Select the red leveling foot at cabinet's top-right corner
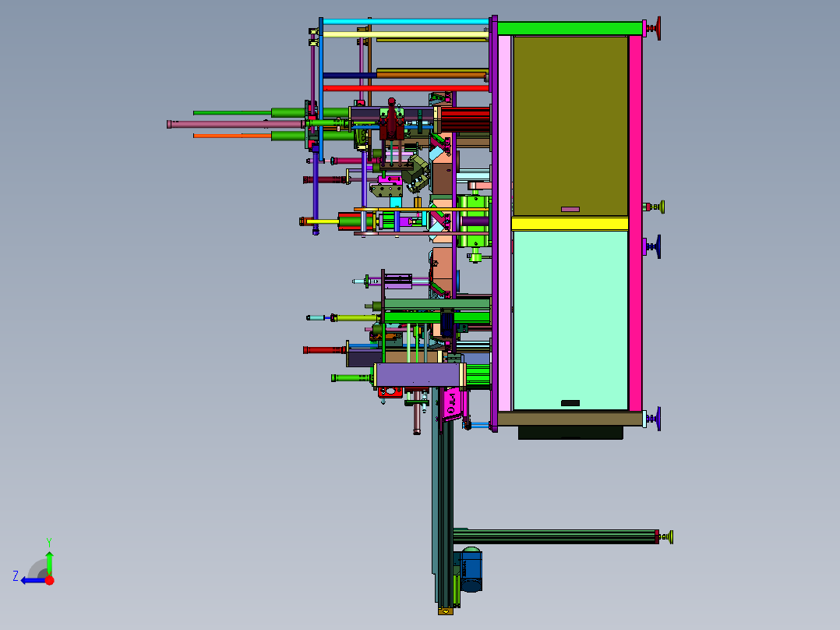Screen dimensions: 840x630 [x=655, y=28]
